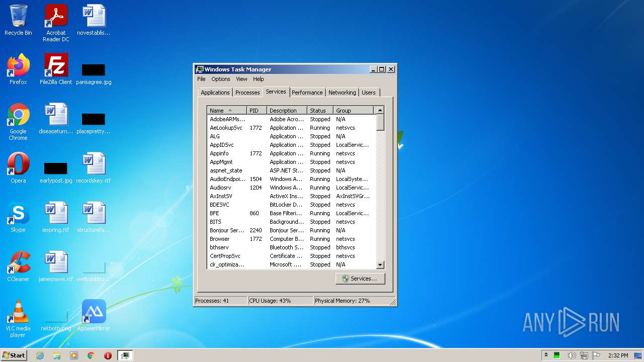Click the Services... button
The width and height of the screenshot is (644, 362).
[x=360, y=279]
